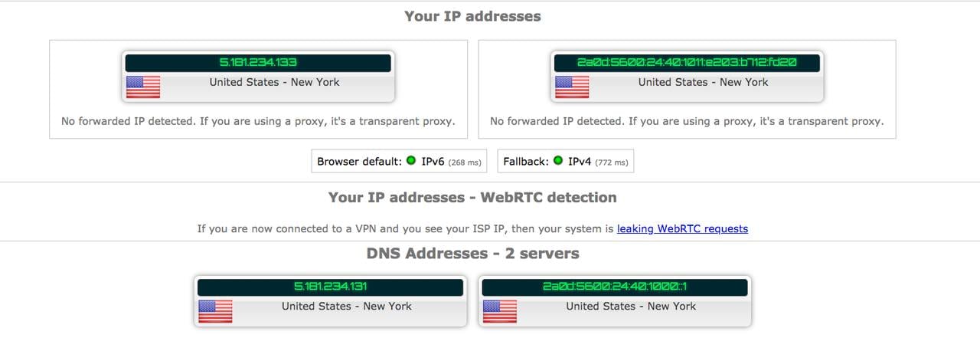The height and width of the screenshot is (338, 980).
Task: Select the DNS address 2a0d:5600:24:40:1000::1
Action: [616, 287]
